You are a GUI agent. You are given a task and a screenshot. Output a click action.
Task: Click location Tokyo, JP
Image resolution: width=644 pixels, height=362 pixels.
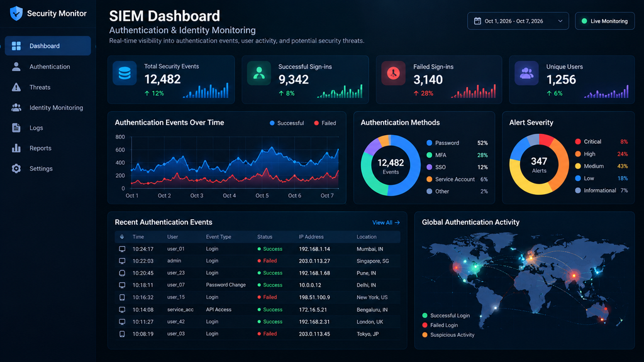point(367,334)
